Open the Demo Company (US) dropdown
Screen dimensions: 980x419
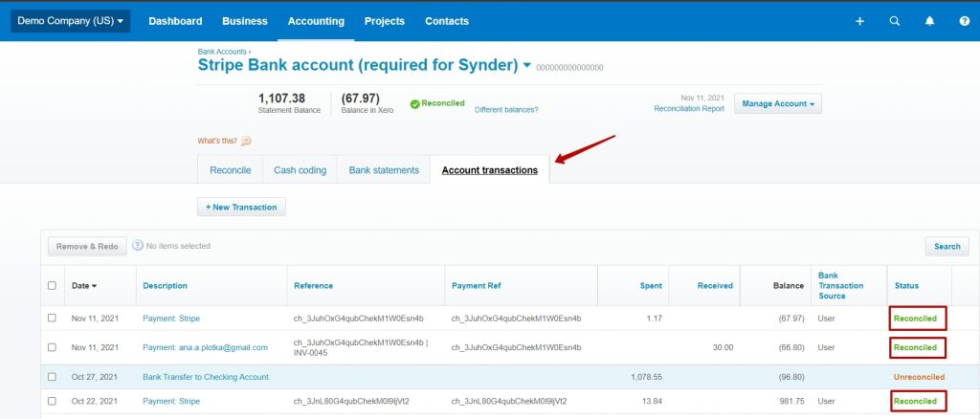click(x=70, y=21)
